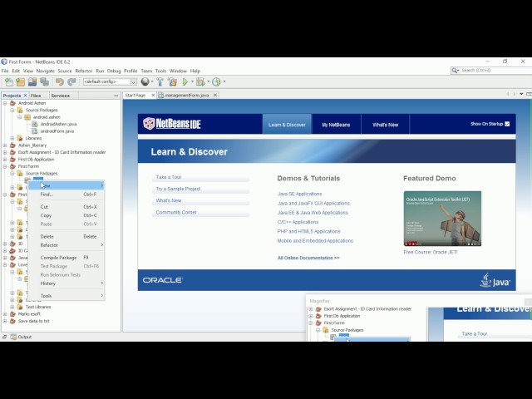Click the Oracle JET featured demo thumbnail

[x=442, y=219]
